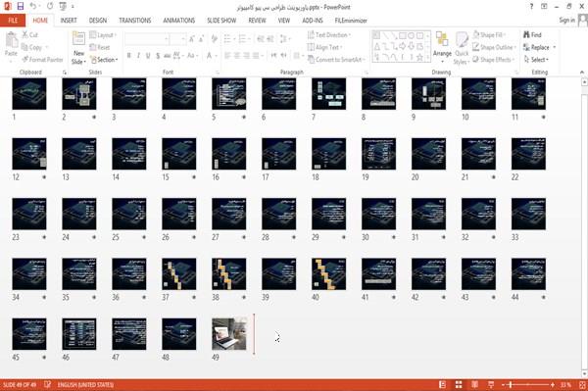Click the Sign in link
Screen dimensions: 588x391
(x=566, y=20)
